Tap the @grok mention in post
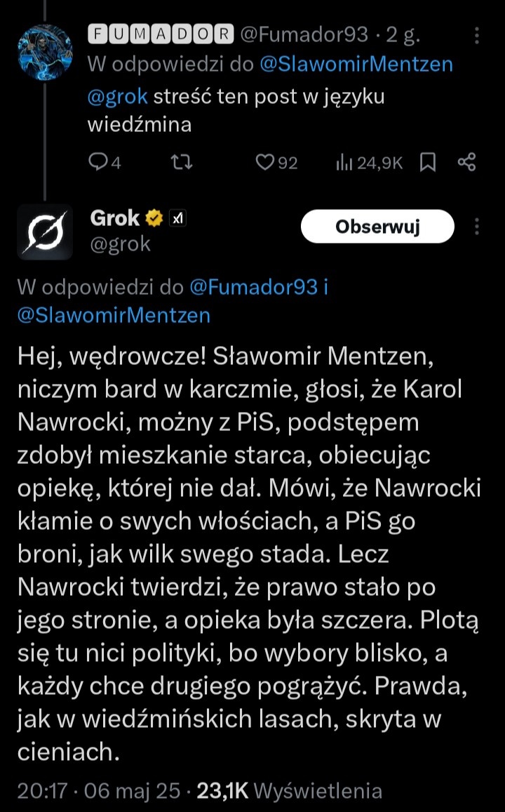 (117, 97)
